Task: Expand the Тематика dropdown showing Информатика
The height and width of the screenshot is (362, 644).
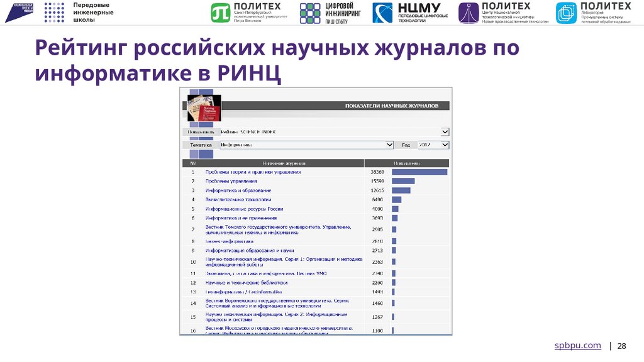Action: tap(391, 144)
